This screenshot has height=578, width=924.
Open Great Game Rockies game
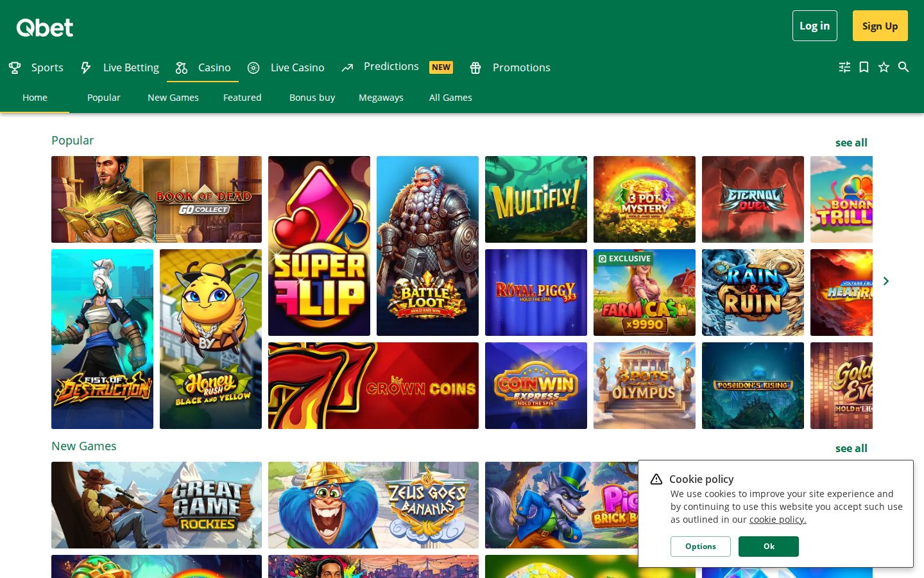point(157,505)
